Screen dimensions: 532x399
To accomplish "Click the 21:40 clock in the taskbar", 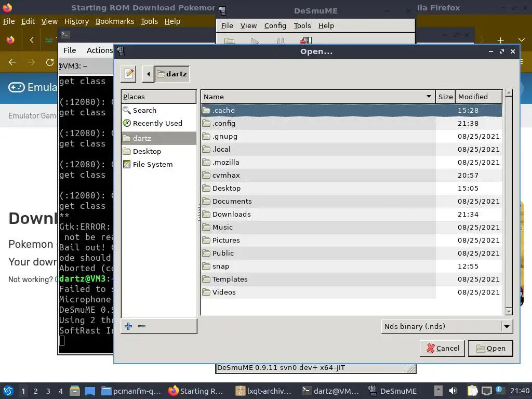I will [520, 391].
